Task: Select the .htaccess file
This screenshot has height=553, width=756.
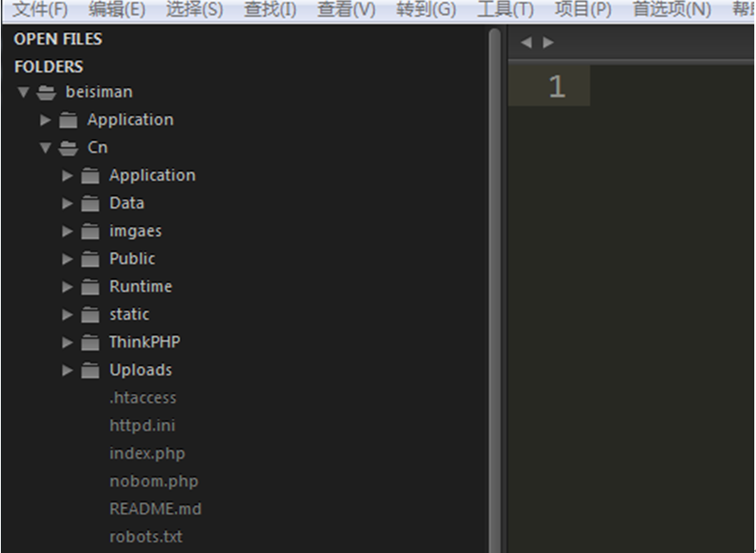Action: point(142,398)
